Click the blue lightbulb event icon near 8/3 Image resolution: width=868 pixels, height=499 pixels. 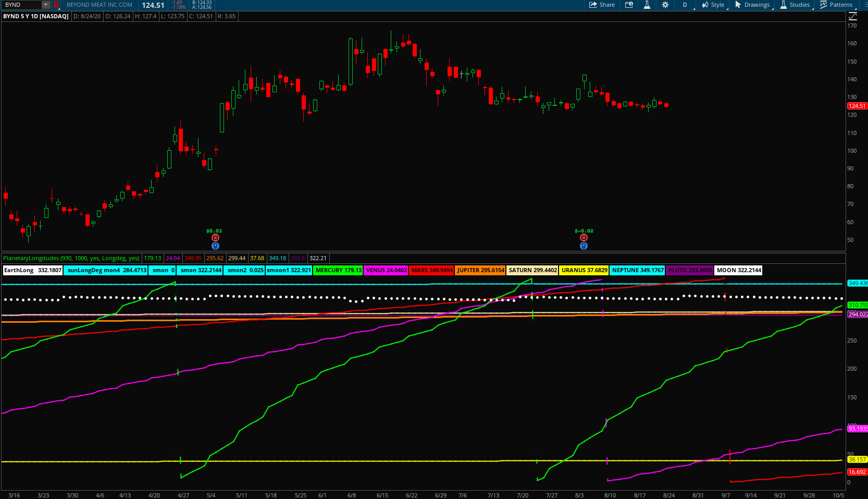tap(584, 246)
